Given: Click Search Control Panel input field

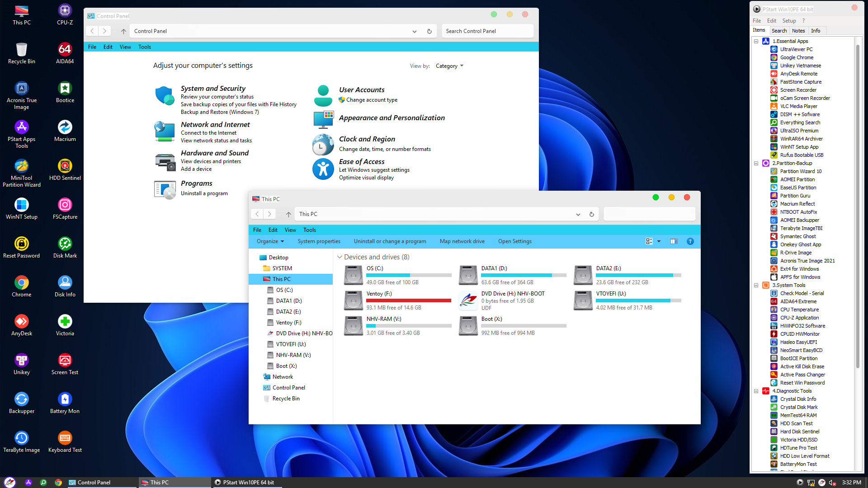Looking at the screenshot, I should pyautogui.click(x=487, y=31).
